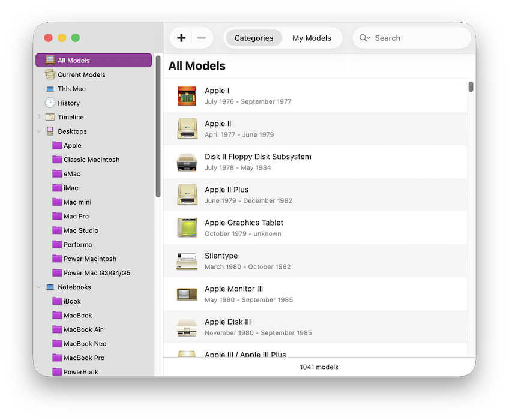Click the minus remove model button
This screenshot has width=509, height=420.
(201, 38)
